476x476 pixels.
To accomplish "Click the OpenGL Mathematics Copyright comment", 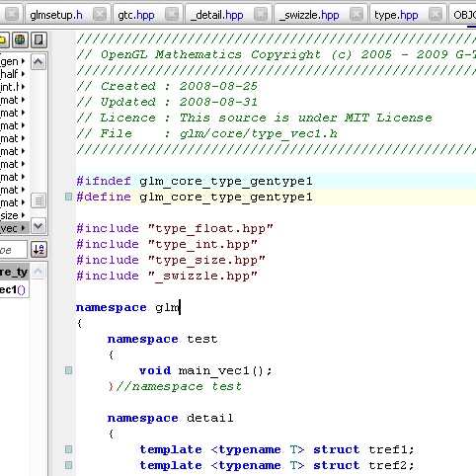I will coord(277,54).
